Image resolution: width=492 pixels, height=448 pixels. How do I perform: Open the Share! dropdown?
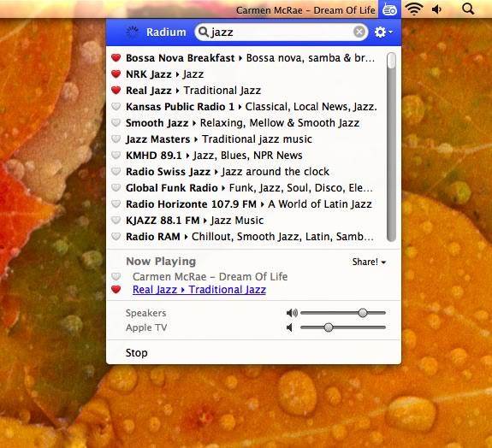tap(369, 262)
